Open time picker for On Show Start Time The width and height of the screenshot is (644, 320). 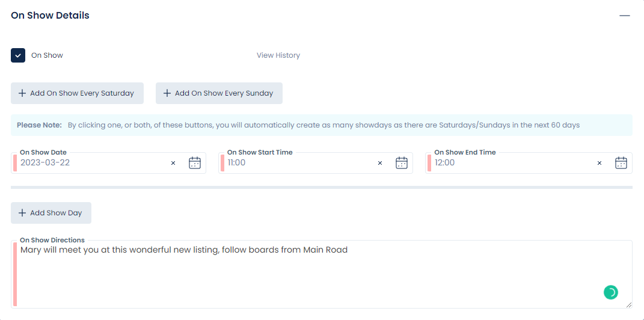click(401, 163)
